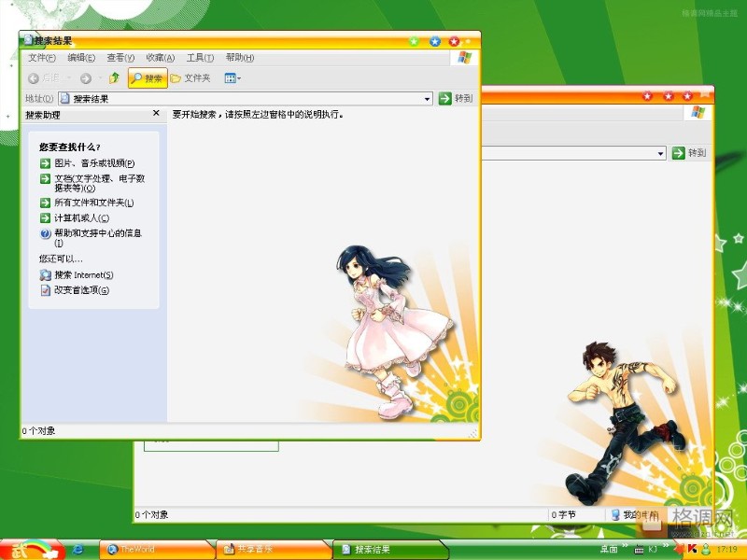
Task: Click the 转到 (Go) button in the background window
Action: click(689, 153)
